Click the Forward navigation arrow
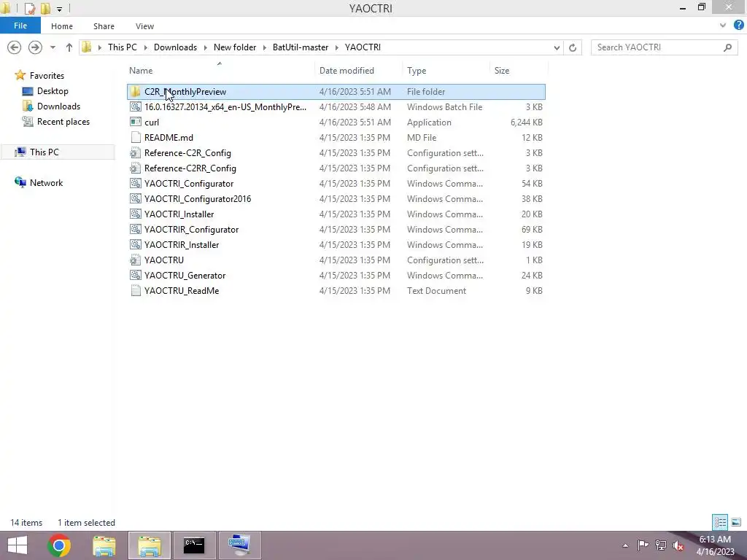 click(x=35, y=47)
